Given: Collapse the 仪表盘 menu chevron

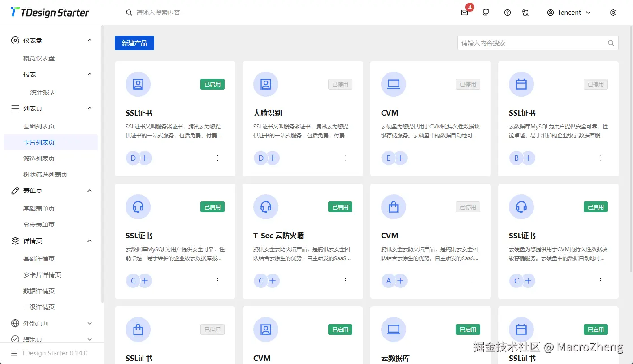Looking at the screenshot, I should point(90,40).
